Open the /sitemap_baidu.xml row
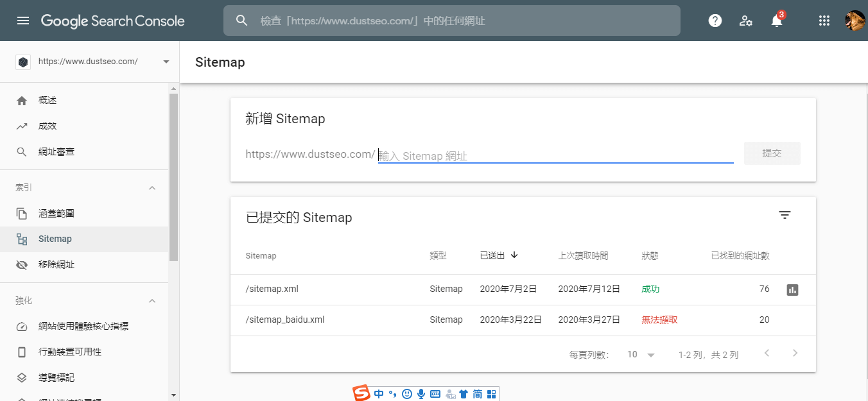868x401 pixels. [285, 320]
